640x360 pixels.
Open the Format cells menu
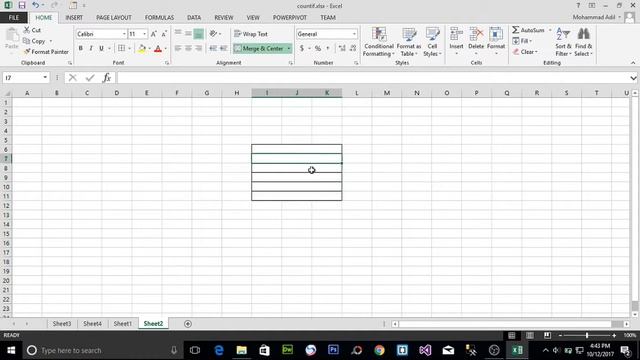[x=496, y=41]
